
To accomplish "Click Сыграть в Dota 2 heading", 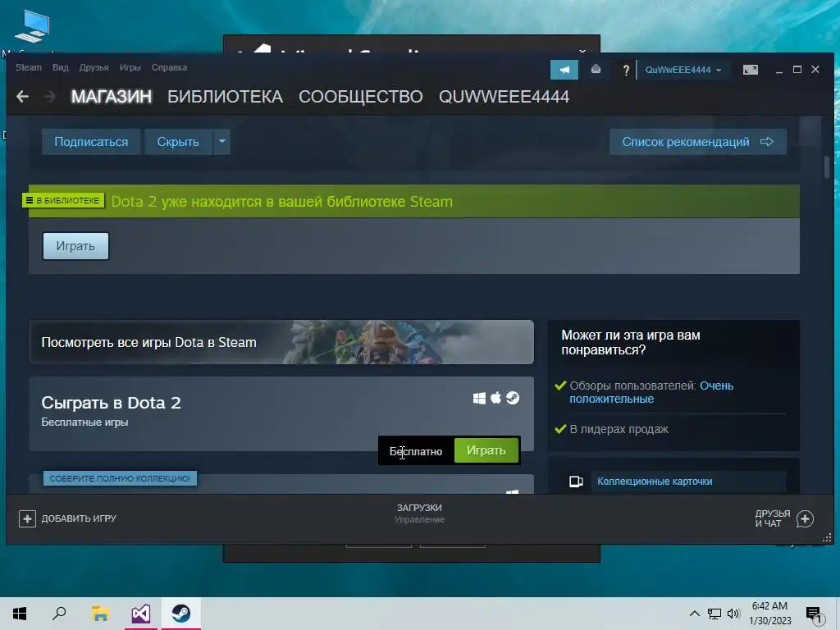I will [111, 403].
